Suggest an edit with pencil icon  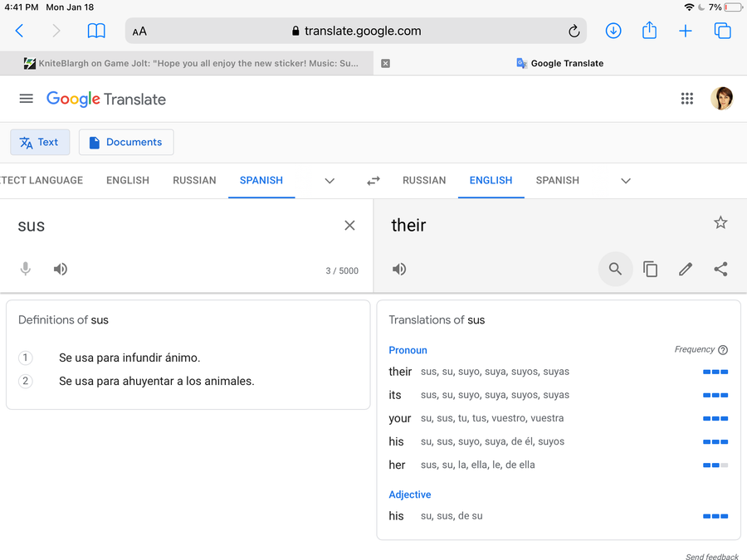pos(686,269)
